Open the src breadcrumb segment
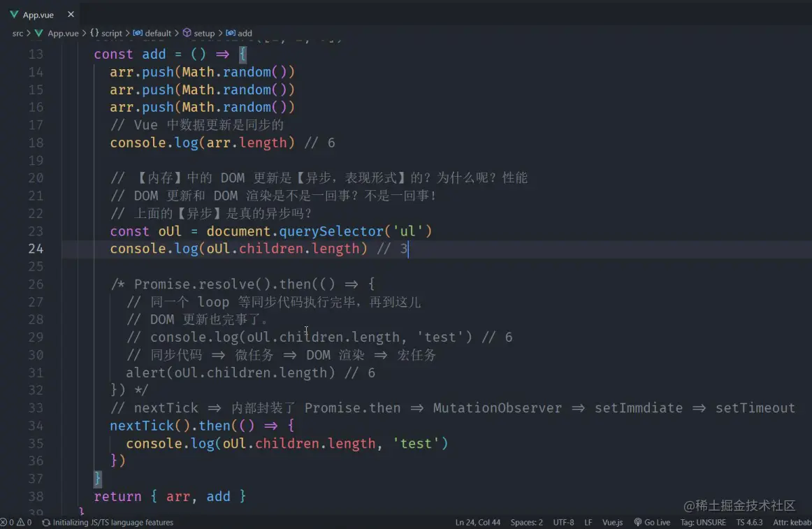 tap(17, 33)
